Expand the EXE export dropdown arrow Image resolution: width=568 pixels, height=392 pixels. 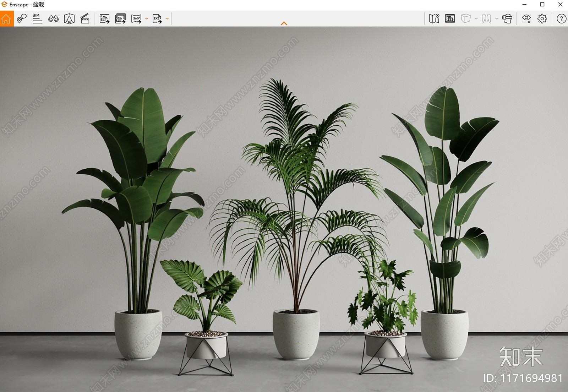(167, 19)
